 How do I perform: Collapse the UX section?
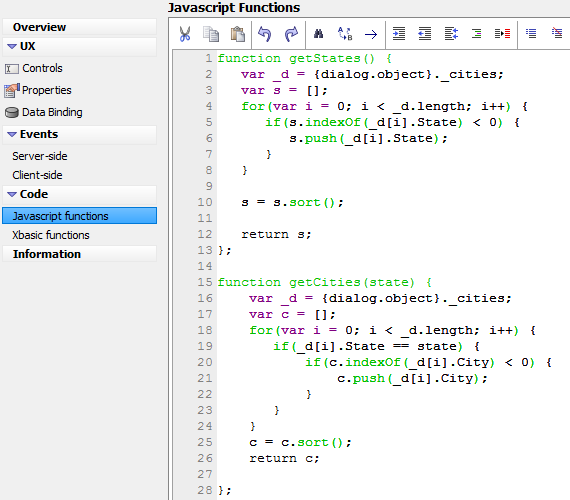point(12,47)
